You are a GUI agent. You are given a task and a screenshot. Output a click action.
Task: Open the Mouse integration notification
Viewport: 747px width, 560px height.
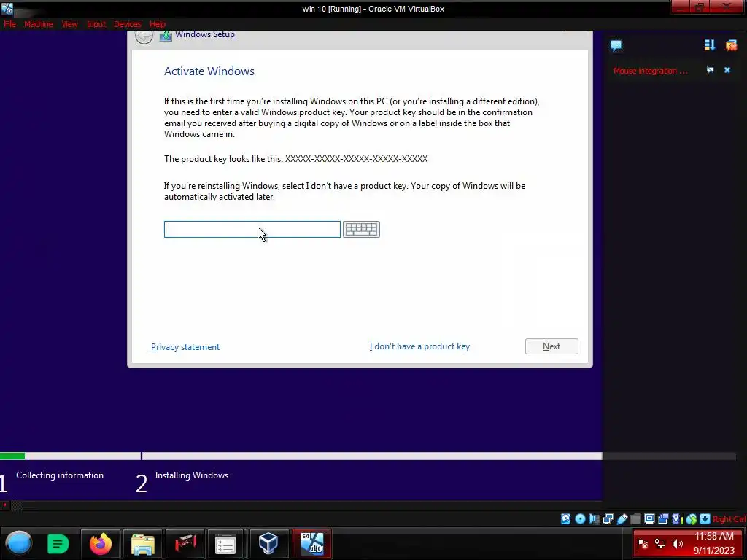tap(650, 71)
